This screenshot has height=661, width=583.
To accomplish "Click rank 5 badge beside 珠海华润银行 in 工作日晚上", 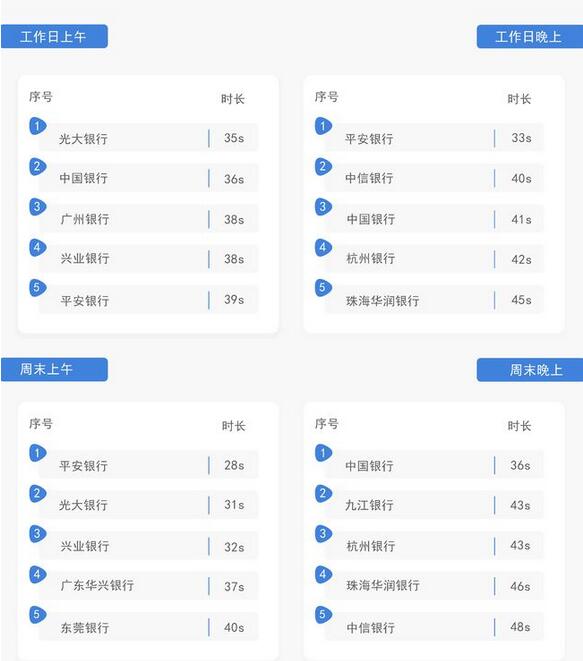I will pyautogui.click(x=323, y=288).
